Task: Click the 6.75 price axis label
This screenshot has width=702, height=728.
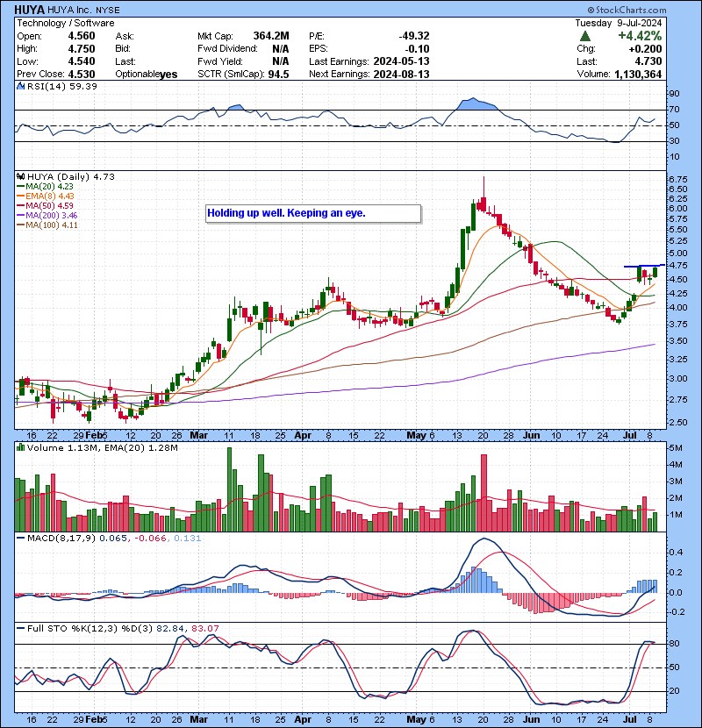Action: 678,179
